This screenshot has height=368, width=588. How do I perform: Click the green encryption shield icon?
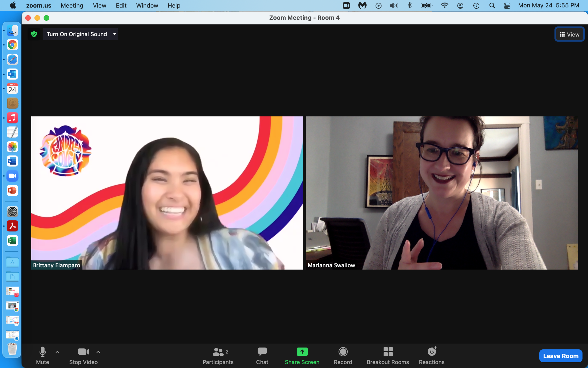[x=34, y=34]
